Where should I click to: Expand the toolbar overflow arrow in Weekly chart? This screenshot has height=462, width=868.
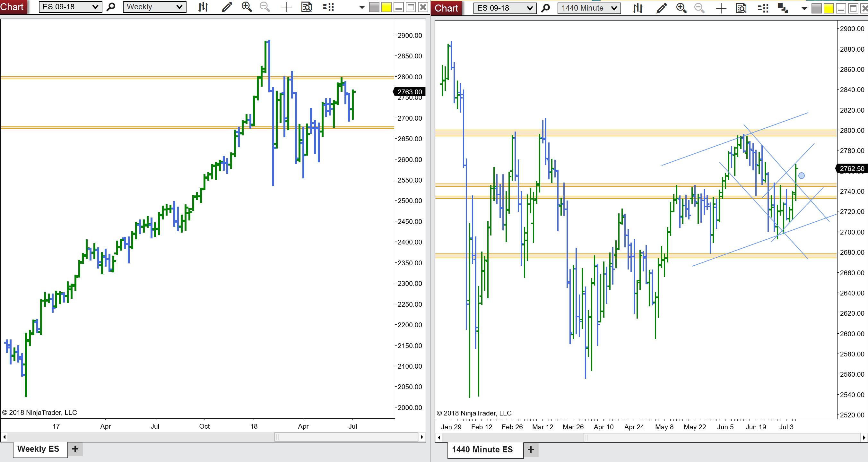click(362, 7)
